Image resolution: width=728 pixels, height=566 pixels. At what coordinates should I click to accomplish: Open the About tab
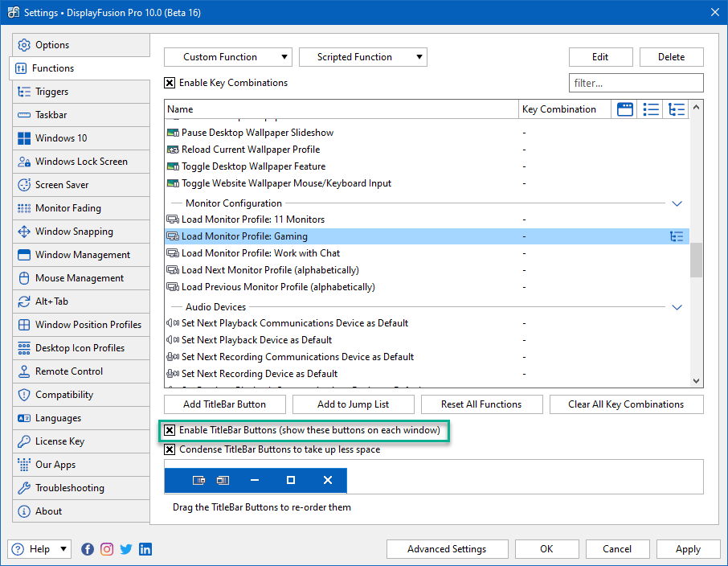[81, 511]
